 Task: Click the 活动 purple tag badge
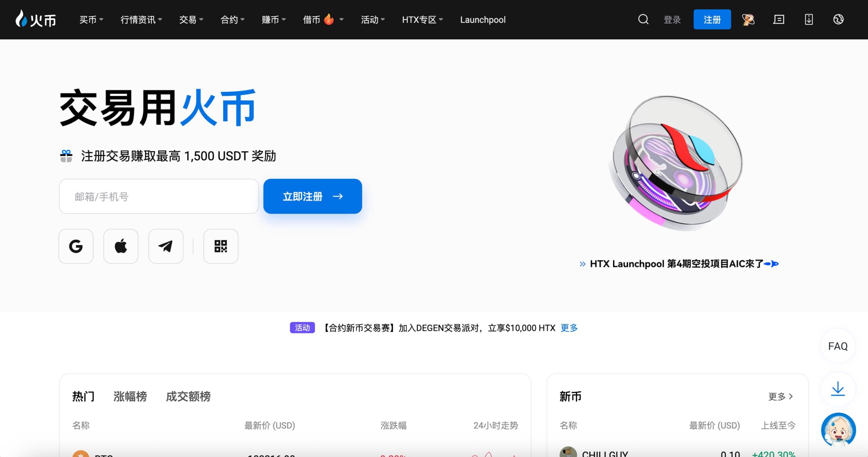(302, 328)
